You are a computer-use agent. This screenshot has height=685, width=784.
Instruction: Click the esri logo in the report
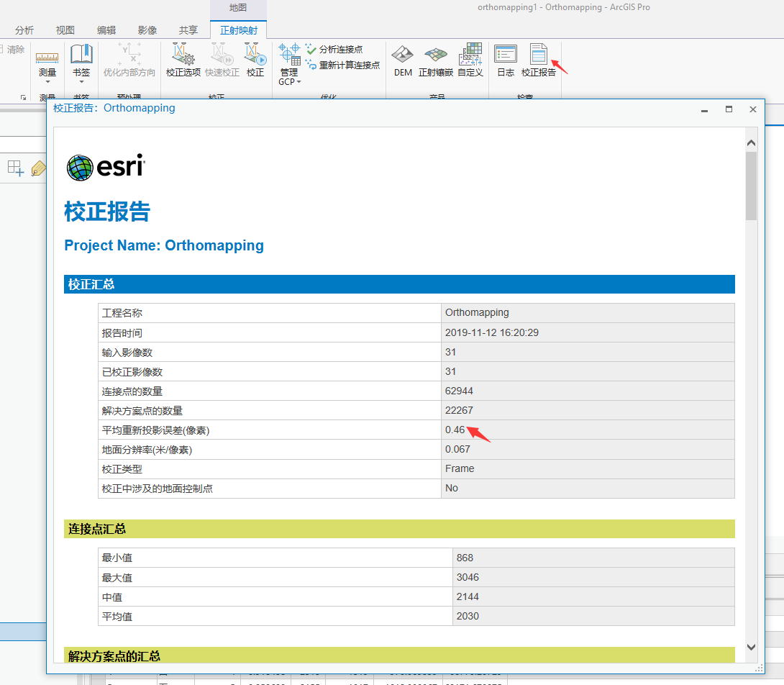(x=105, y=165)
